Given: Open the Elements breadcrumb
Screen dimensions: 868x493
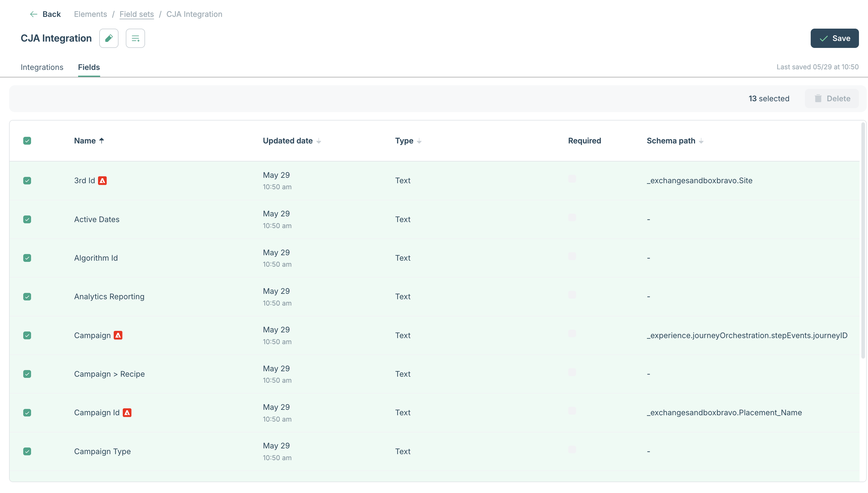Looking at the screenshot, I should tap(90, 14).
